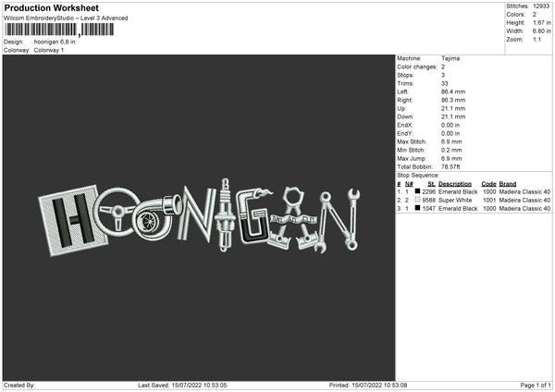This screenshot has width=555, height=392.
Task: Click the turbocharger letter O
Action: coord(155,217)
